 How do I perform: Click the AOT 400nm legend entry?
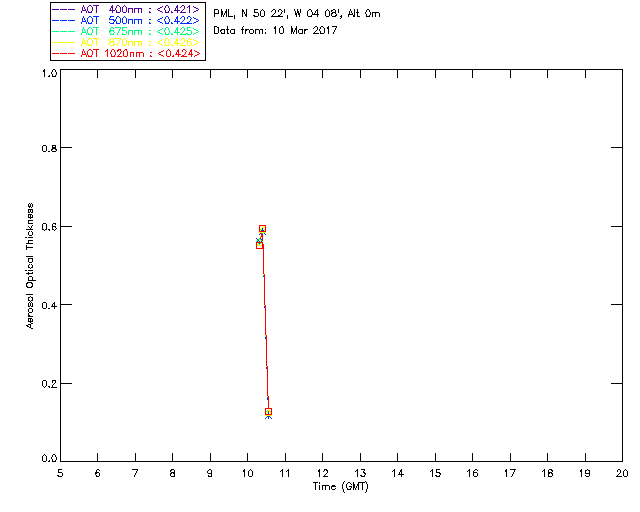coord(126,9)
